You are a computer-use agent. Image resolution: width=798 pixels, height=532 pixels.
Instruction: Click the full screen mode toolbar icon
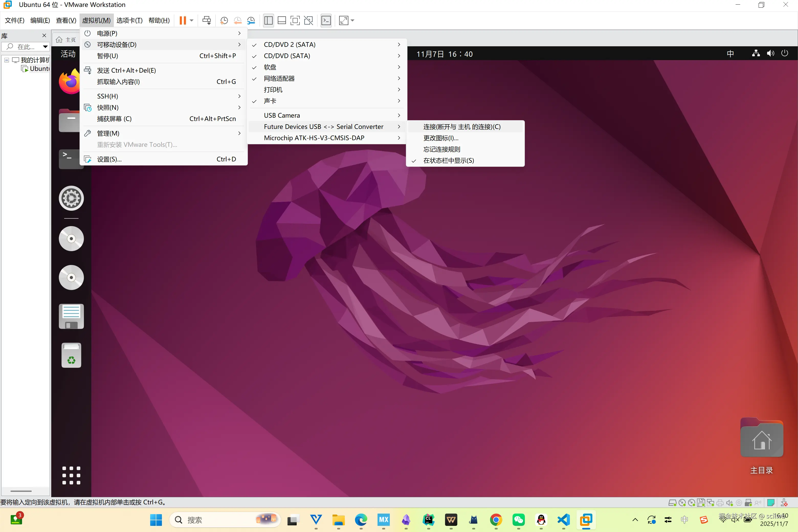(x=295, y=20)
